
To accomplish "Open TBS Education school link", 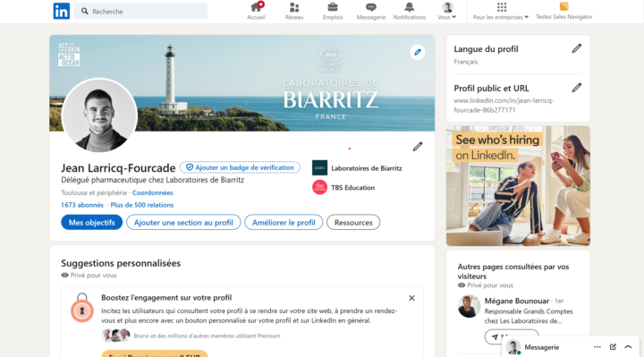I will point(352,187).
